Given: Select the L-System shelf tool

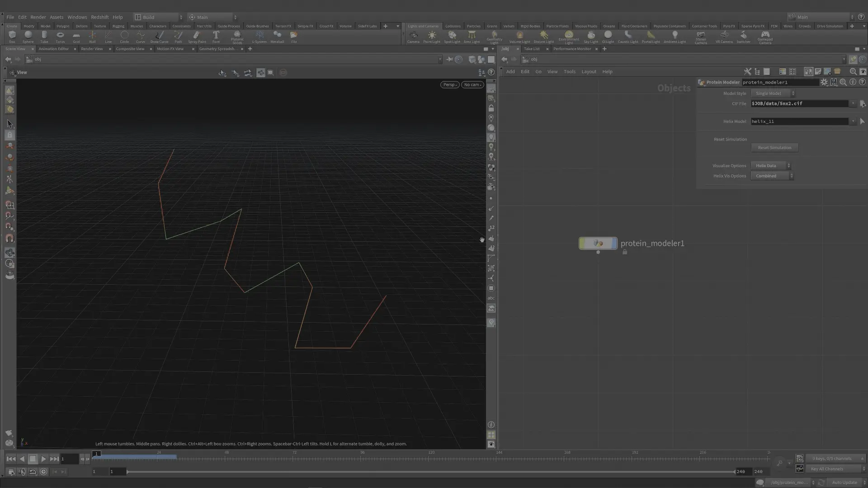Looking at the screenshot, I should pos(259,37).
